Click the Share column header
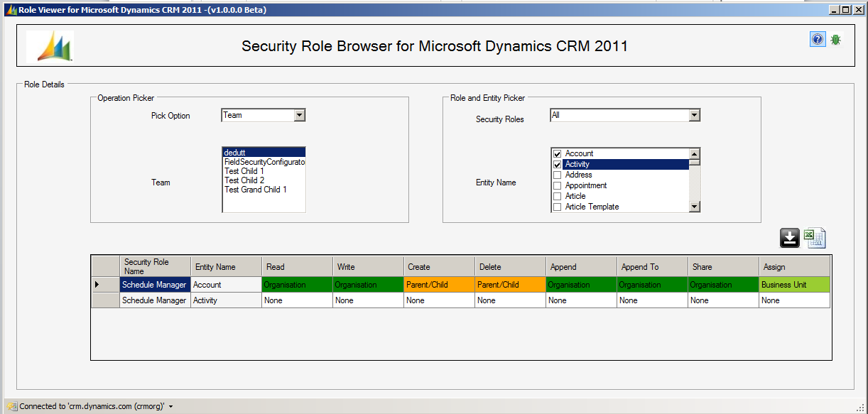Image resolution: width=868 pixels, height=414 pixels. (723, 266)
